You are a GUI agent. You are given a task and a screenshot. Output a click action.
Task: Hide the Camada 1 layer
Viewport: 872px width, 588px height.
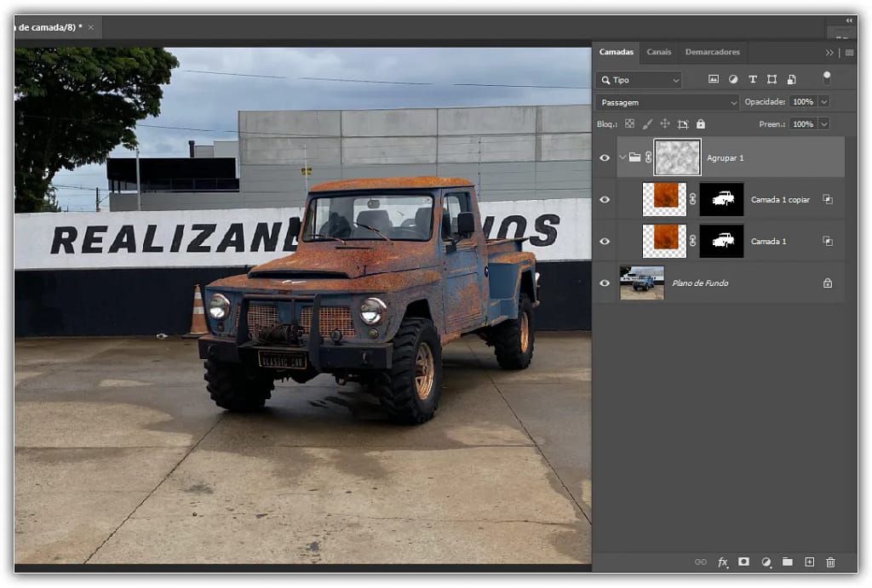coord(605,241)
